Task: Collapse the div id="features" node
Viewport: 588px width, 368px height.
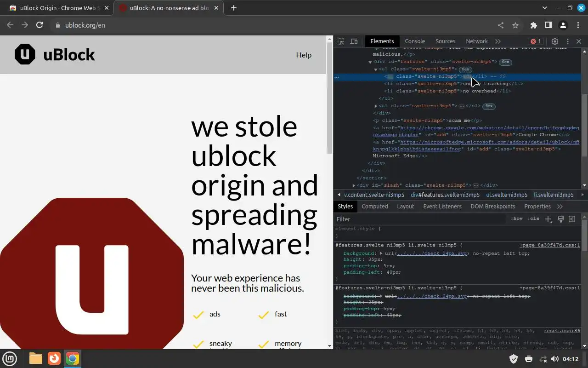Action: pos(370,62)
